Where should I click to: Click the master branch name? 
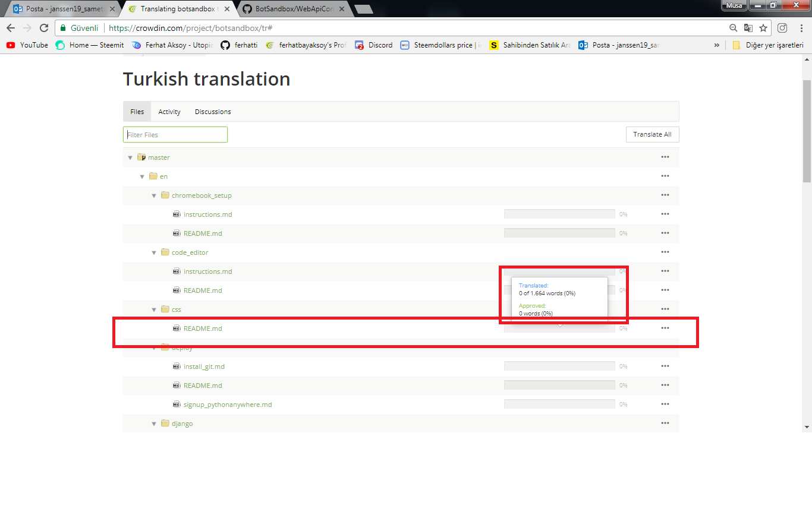tap(159, 157)
